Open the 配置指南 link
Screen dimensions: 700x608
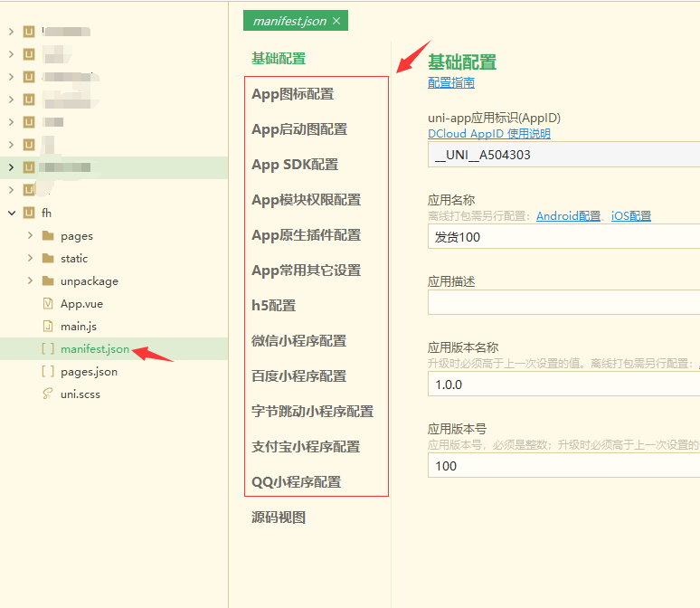[x=450, y=83]
